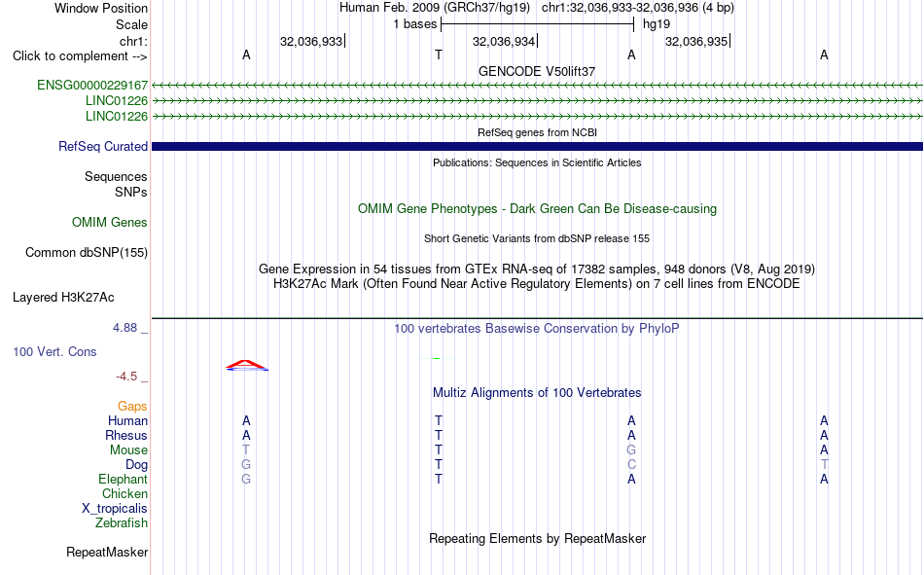Image resolution: width=924 pixels, height=575 pixels.
Task: Click the Zebrafish alignment row label
Action: coord(122,523)
